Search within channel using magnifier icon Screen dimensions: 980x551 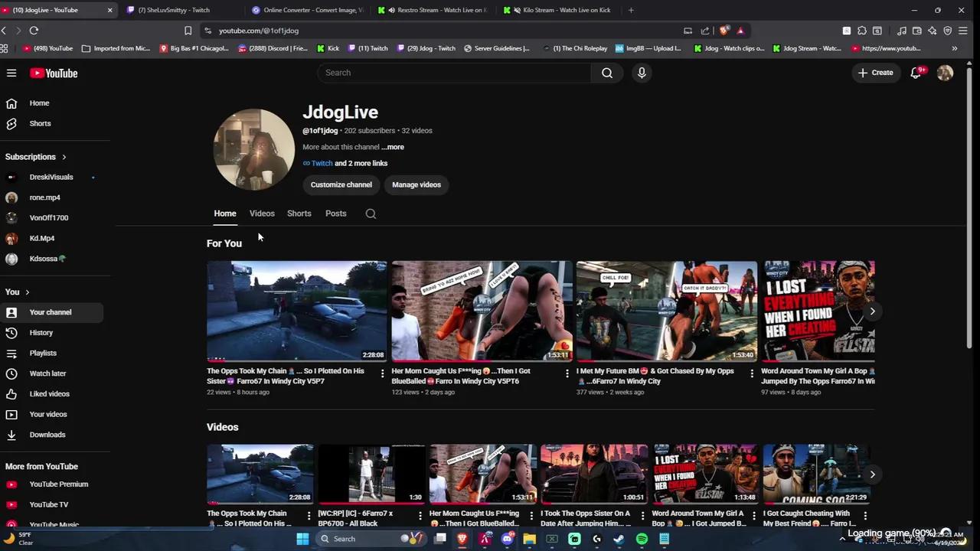pos(371,214)
